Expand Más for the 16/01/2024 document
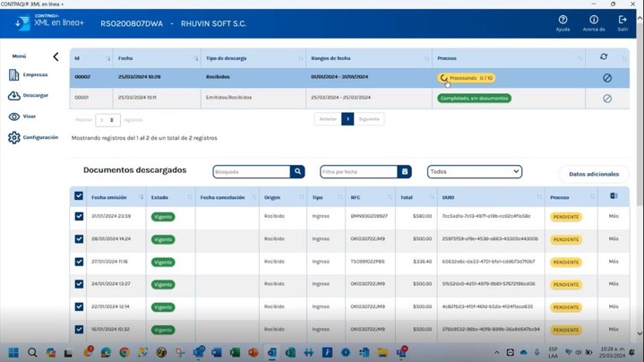The width and height of the screenshot is (644, 362). [x=614, y=329]
